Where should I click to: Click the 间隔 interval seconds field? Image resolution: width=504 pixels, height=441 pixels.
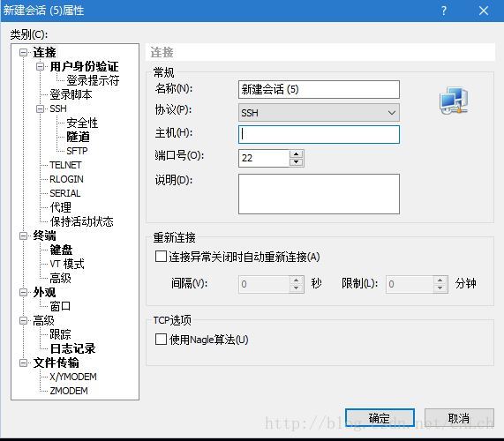coord(264,284)
